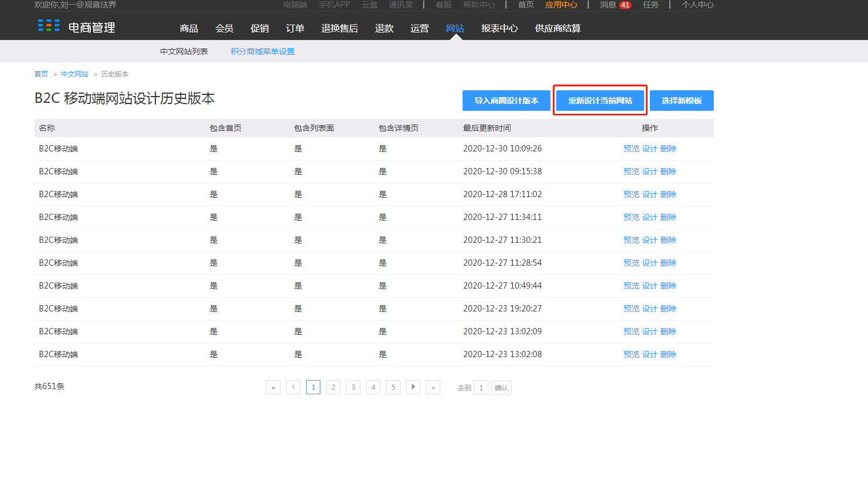Select page 5 in pagination
The height and width of the screenshot is (488, 868).
[x=393, y=387]
